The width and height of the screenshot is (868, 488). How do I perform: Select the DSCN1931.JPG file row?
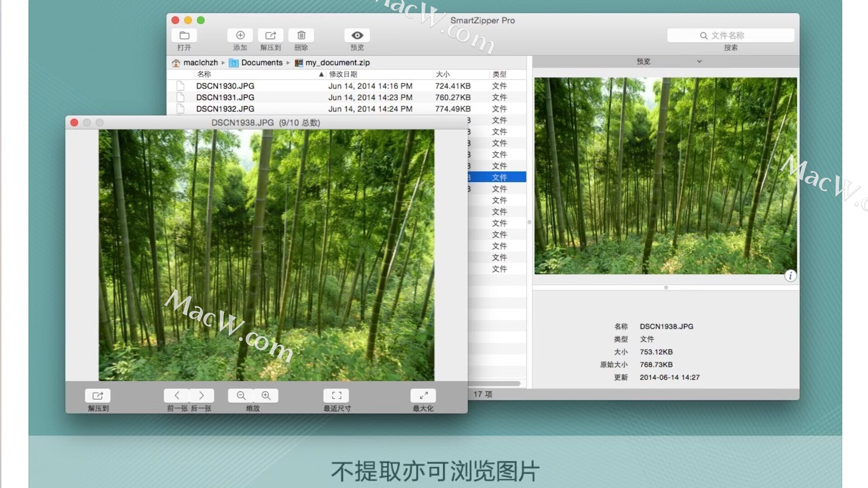pyautogui.click(x=225, y=98)
